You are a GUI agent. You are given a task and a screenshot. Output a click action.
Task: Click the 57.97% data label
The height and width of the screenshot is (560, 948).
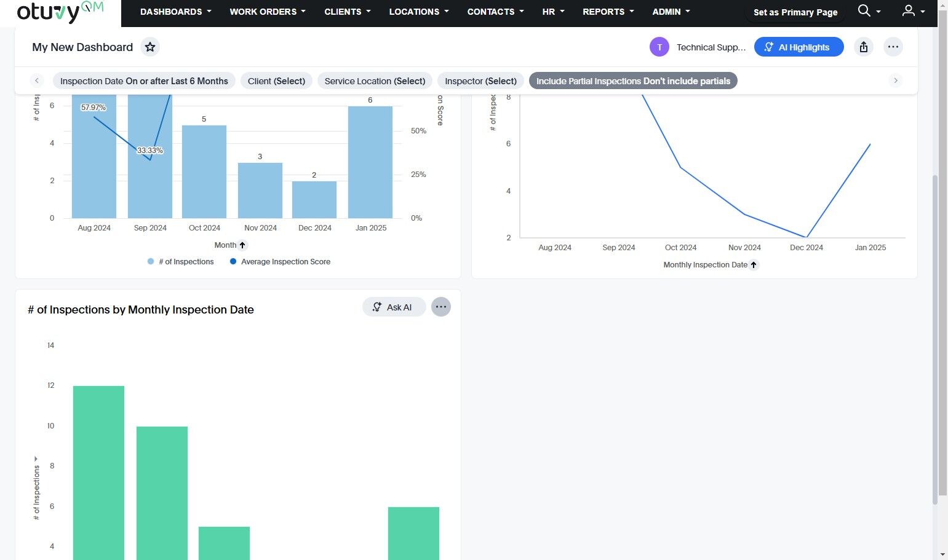click(x=94, y=108)
